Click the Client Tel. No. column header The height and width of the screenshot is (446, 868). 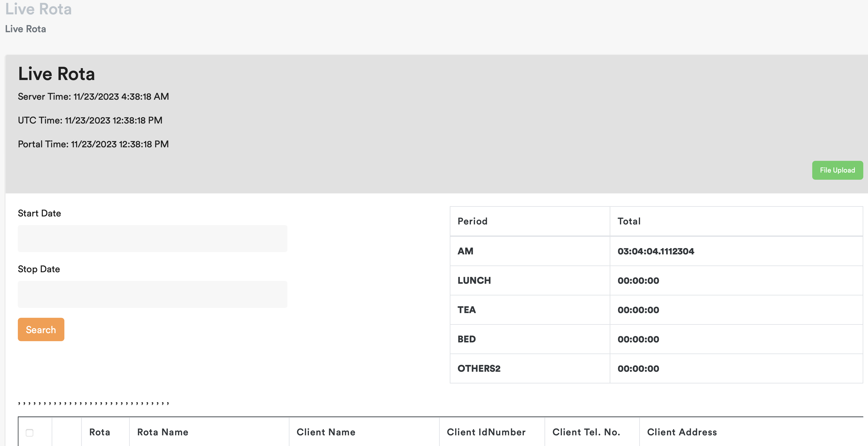(586, 432)
